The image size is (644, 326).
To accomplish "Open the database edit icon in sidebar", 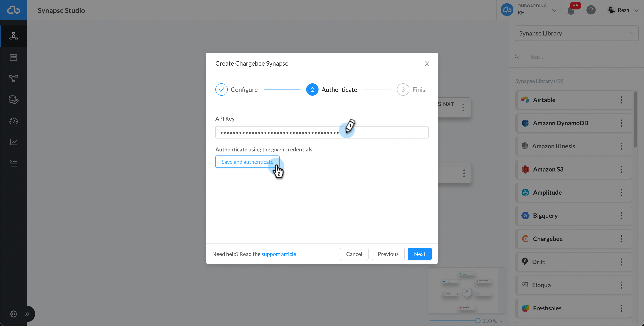I will [14, 100].
